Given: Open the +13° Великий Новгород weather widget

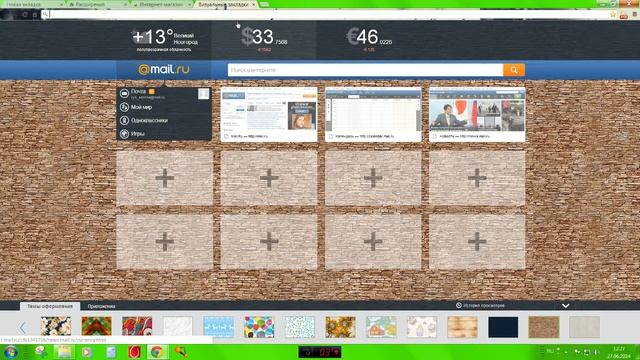Looking at the screenshot, I should point(164,40).
